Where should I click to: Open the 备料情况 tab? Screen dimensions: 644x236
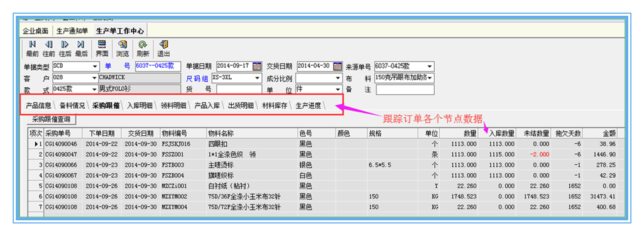(x=72, y=105)
